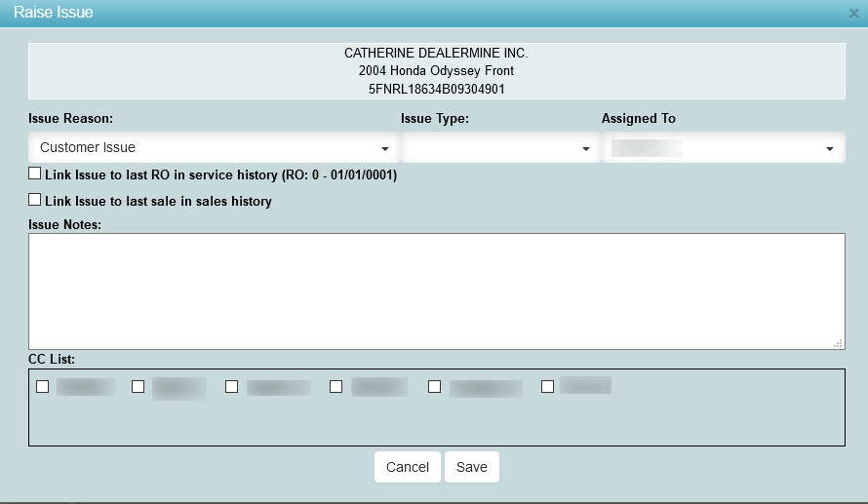Check the fourth CC List checkbox
Screen dimensions: 868x504
click(335, 387)
